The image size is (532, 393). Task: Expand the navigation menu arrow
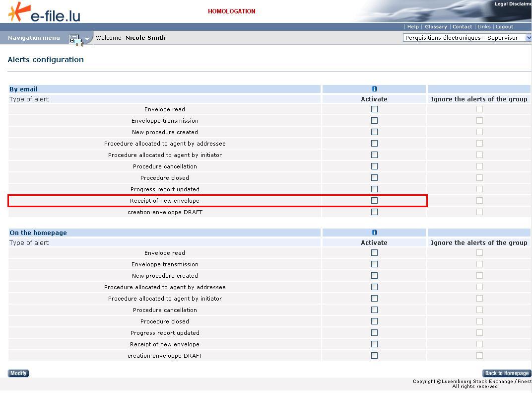87,39
